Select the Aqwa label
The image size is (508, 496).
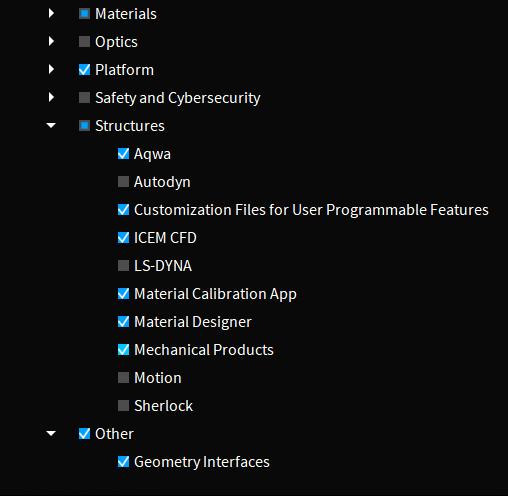pos(152,155)
